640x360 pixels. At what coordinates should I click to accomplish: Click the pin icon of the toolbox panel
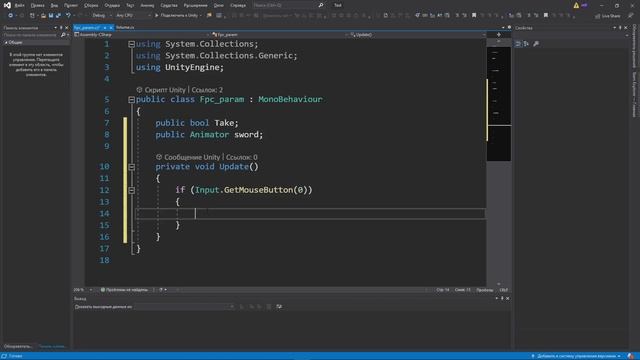point(61,28)
